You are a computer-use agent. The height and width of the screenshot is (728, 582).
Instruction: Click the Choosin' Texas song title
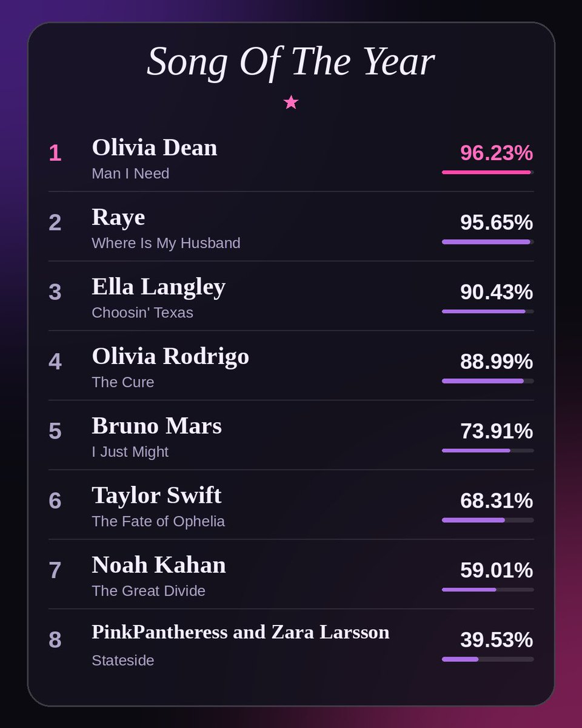(x=142, y=312)
